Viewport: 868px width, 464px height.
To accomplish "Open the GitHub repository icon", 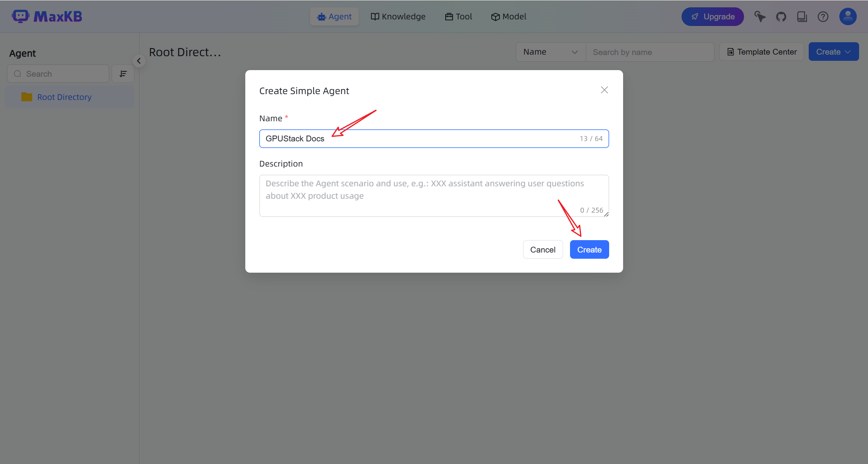I will click(781, 17).
